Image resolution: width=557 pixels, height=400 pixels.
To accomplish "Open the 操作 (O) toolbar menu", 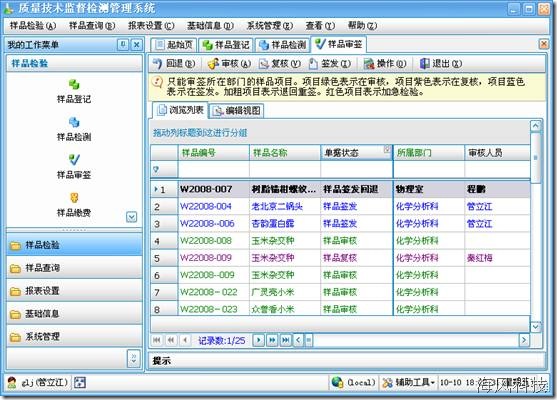I will (x=385, y=64).
